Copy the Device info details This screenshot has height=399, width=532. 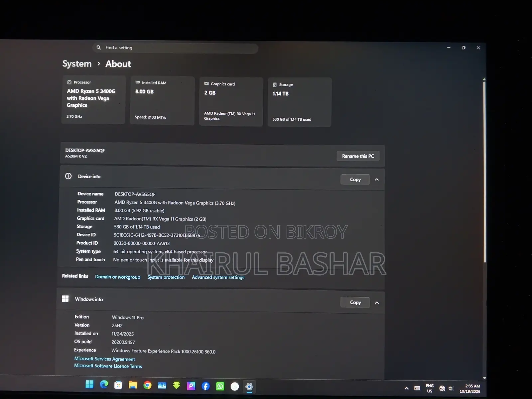tap(355, 180)
